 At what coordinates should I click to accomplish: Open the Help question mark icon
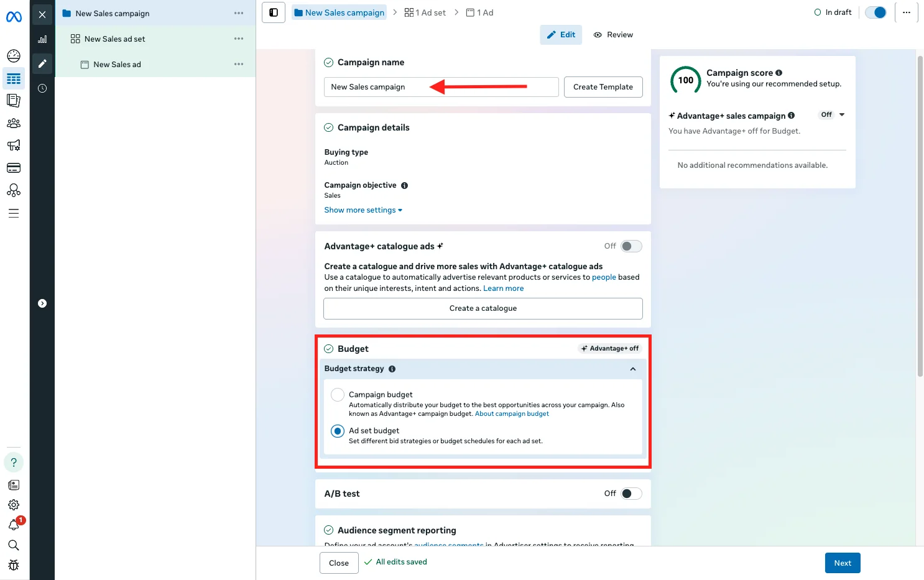tap(14, 463)
